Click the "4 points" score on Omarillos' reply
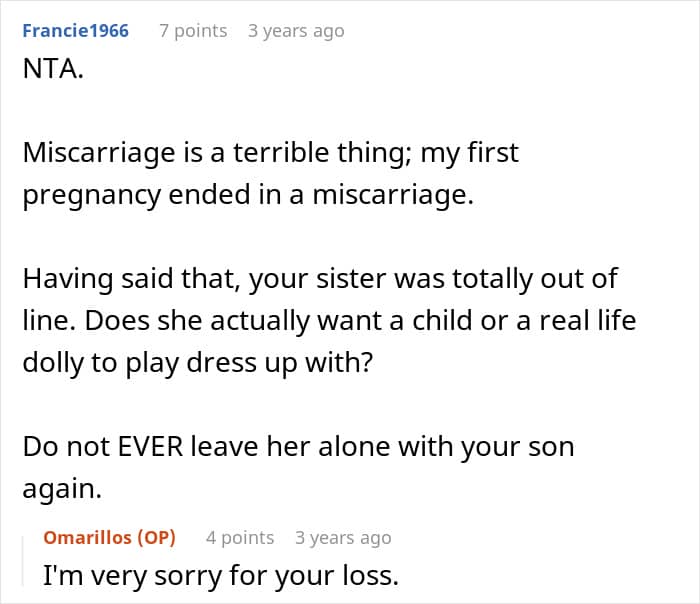 tap(240, 537)
